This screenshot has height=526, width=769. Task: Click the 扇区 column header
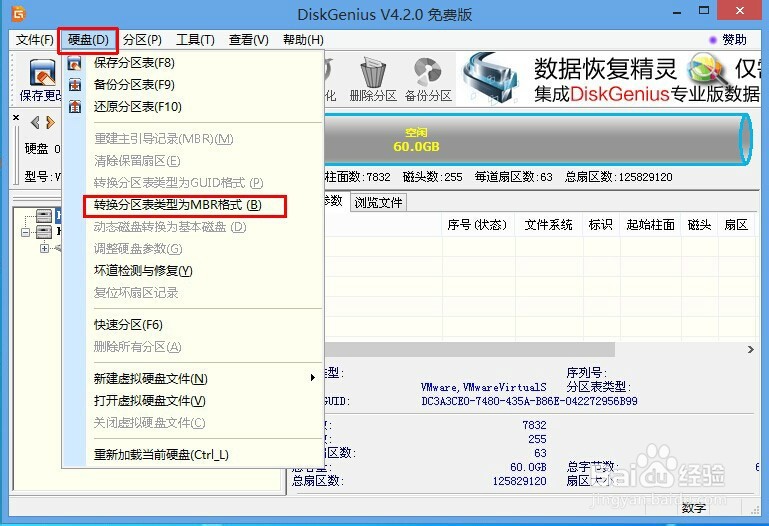pos(736,225)
